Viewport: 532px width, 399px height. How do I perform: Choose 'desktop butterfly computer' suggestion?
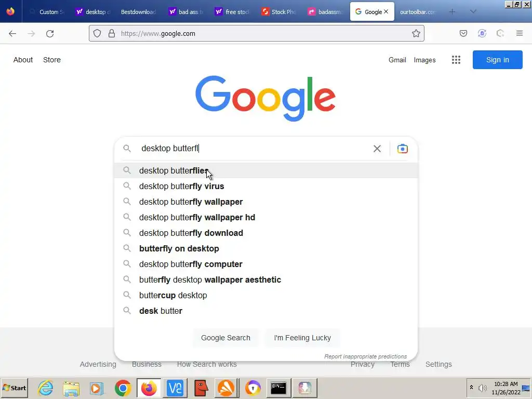coord(266,264)
